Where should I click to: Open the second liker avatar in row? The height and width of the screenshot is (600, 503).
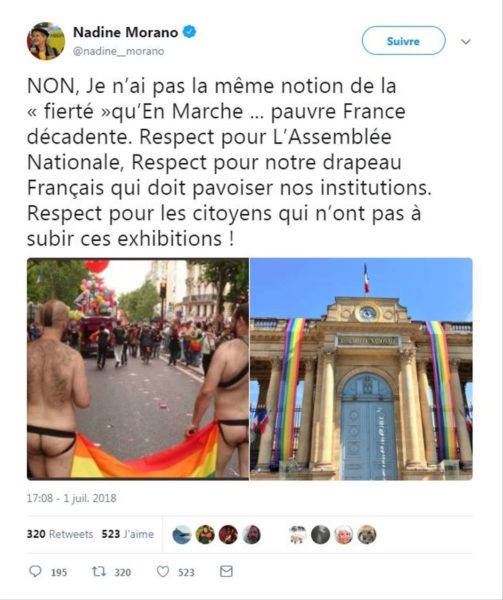click(205, 535)
